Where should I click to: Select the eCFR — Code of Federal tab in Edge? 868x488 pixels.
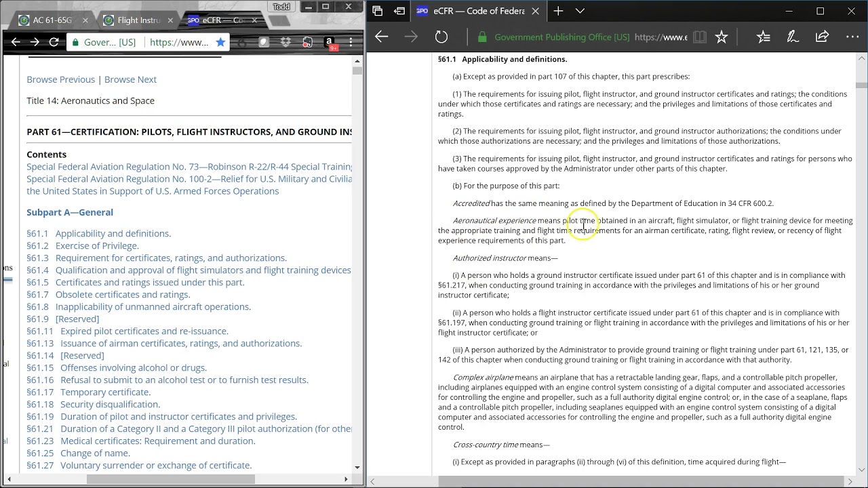coord(479,11)
